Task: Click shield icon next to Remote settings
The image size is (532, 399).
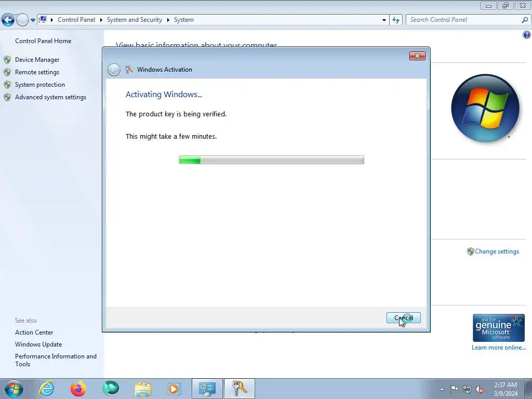Action: 7,72
